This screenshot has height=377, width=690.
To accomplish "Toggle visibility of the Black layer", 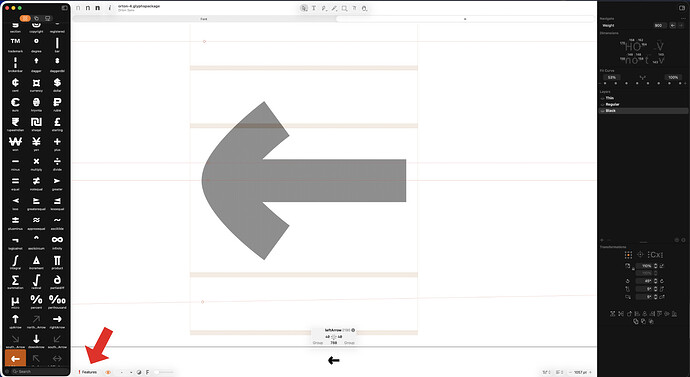I will [x=602, y=111].
